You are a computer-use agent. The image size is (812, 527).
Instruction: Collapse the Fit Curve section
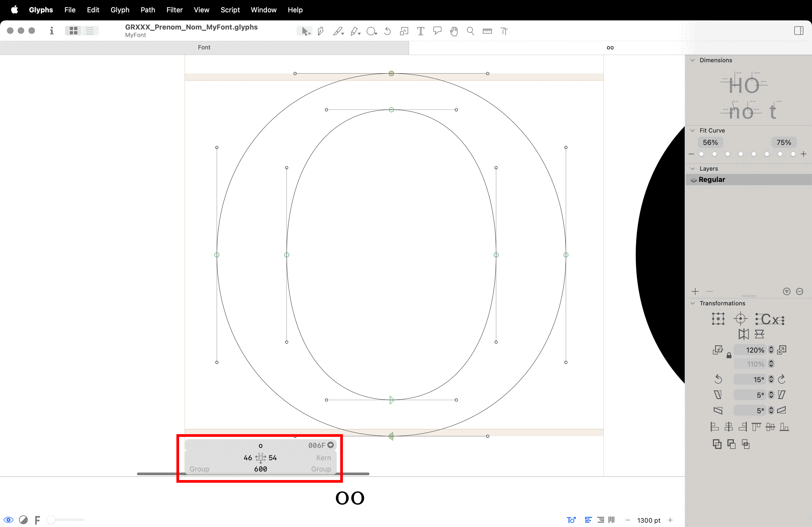click(693, 131)
